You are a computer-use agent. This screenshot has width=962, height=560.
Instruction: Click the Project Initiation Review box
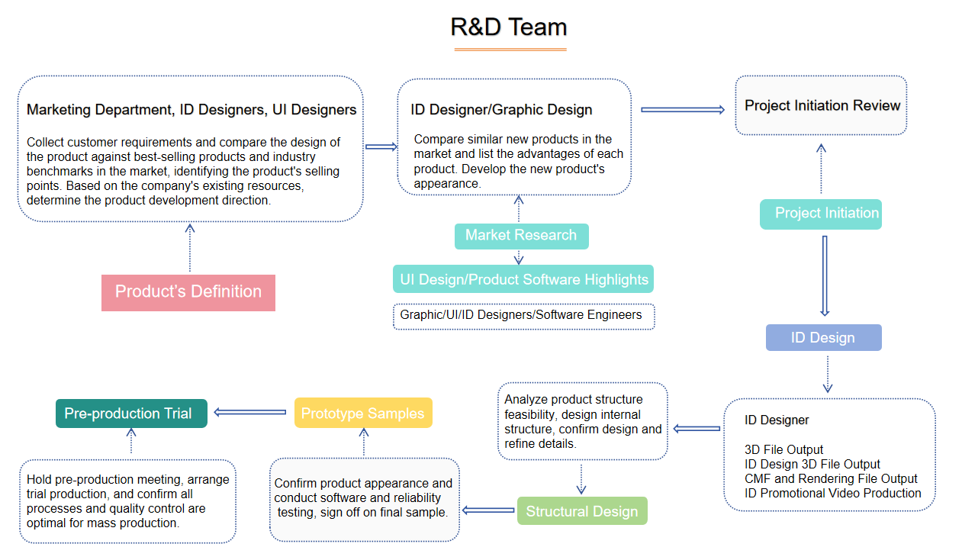click(x=821, y=106)
